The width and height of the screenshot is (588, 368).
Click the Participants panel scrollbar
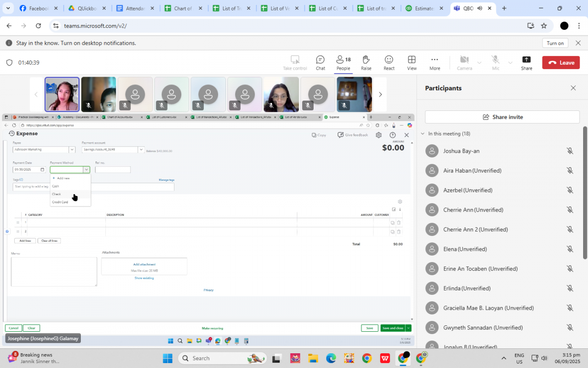[x=585, y=191]
